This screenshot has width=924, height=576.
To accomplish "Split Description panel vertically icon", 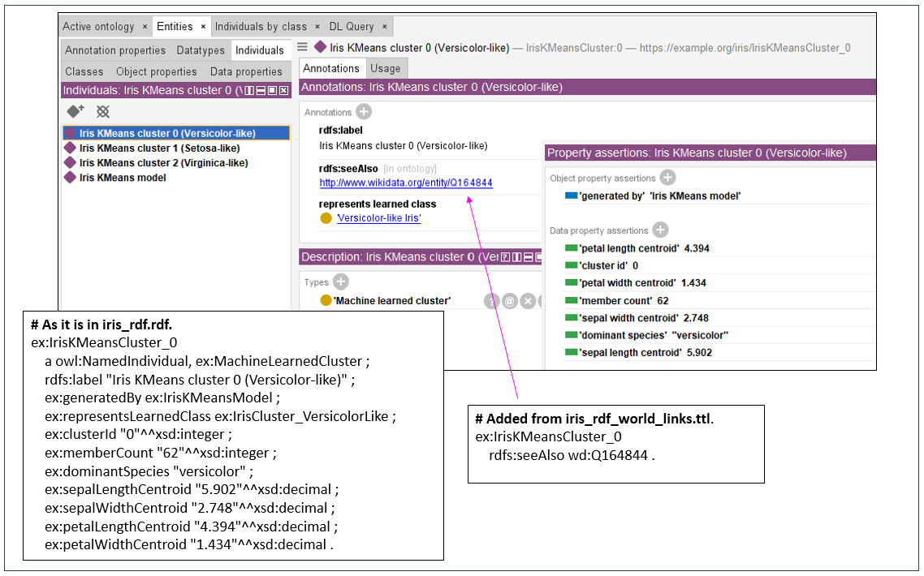I will [x=516, y=257].
